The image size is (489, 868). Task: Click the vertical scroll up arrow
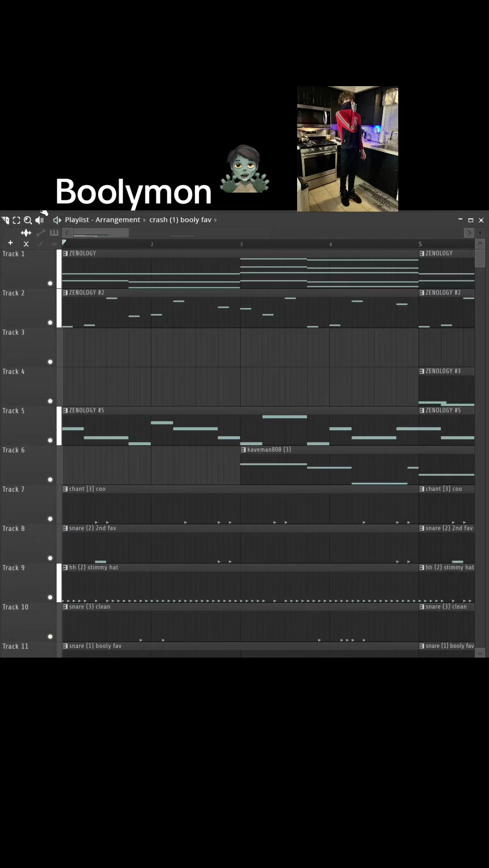click(480, 244)
